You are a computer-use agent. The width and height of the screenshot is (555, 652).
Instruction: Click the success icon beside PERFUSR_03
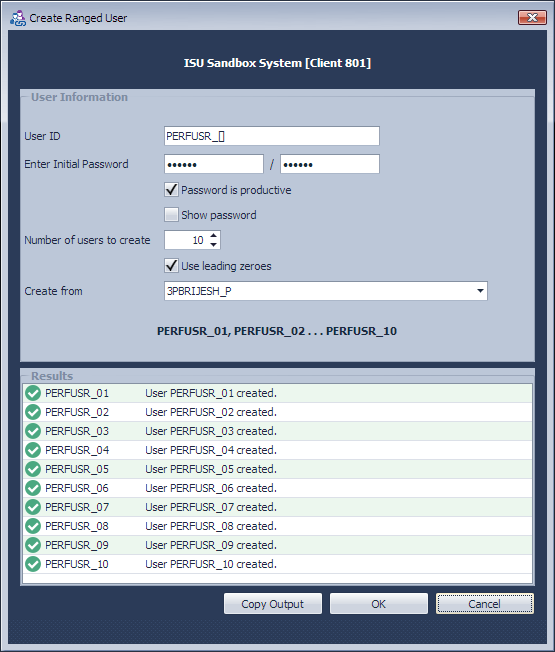(33, 431)
